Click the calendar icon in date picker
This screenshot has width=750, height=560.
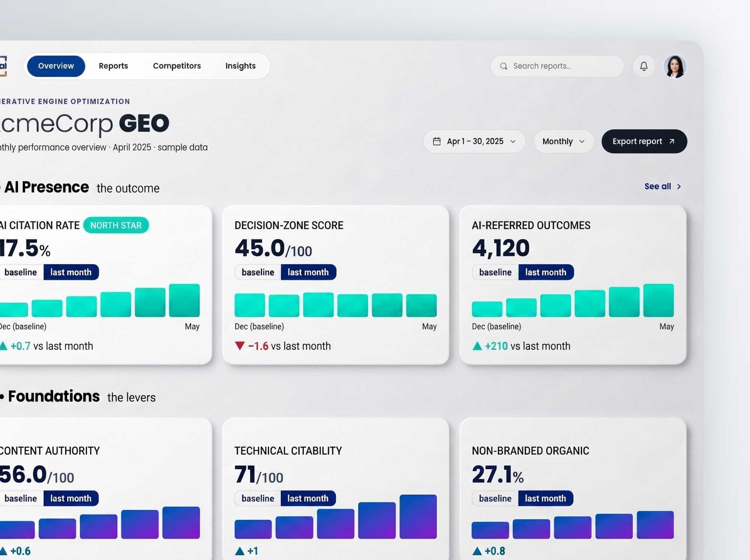tap(436, 141)
